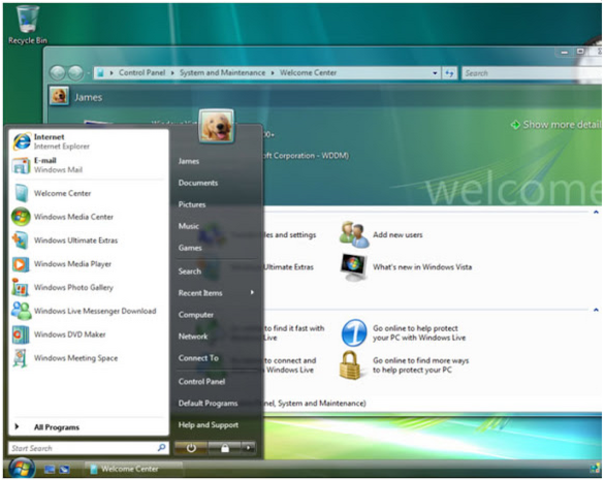Click the gold padlock protect PC icon
The width and height of the screenshot is (605, 480).
(x=351, y=365)
